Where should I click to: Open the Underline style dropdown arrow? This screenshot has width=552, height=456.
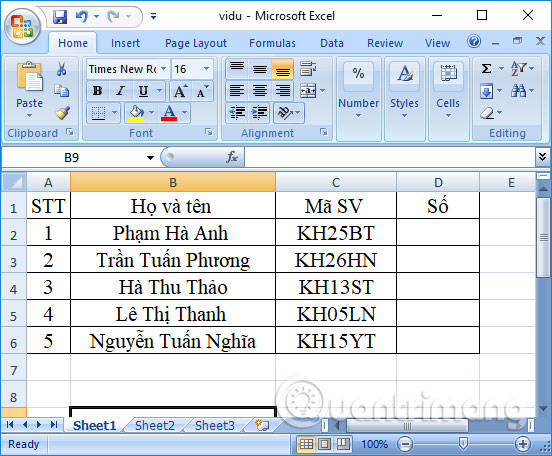tap(159, 91)
